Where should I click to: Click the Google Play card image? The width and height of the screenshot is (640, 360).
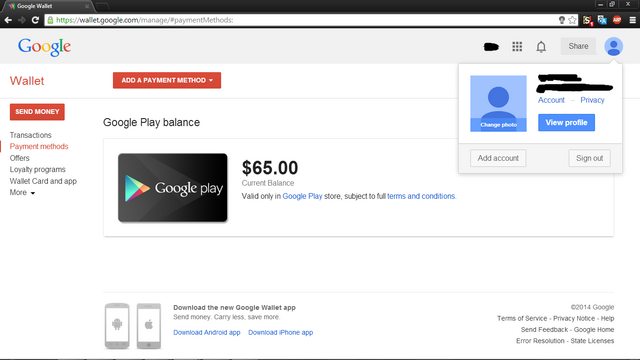173,188
